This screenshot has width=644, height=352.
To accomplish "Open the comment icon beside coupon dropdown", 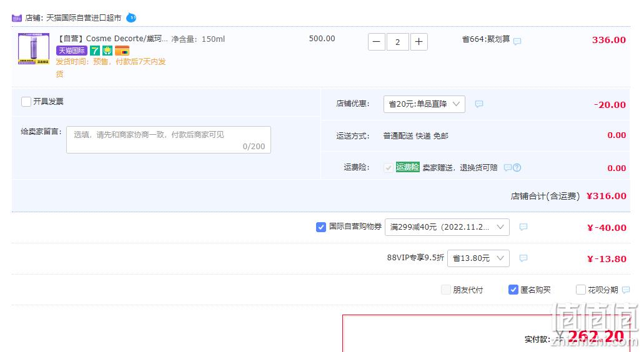I will pyautogui.click(x=523, y=227).
